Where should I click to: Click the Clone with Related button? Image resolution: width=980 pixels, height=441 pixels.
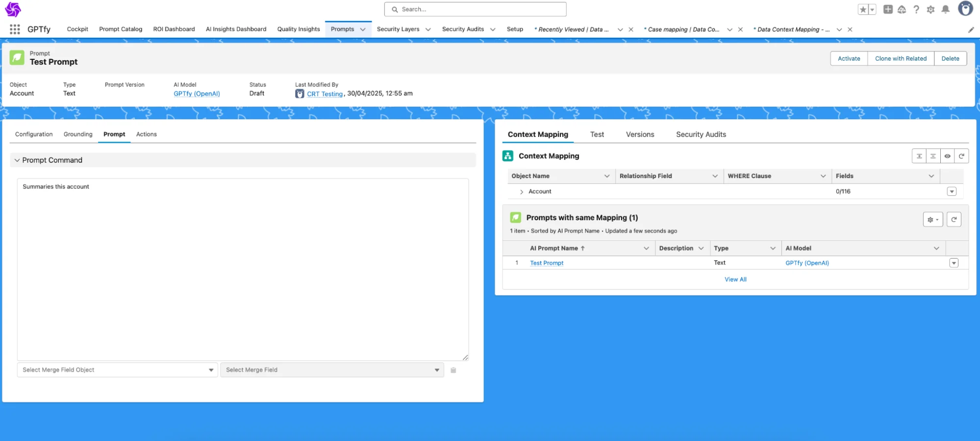tap(901, 58)
